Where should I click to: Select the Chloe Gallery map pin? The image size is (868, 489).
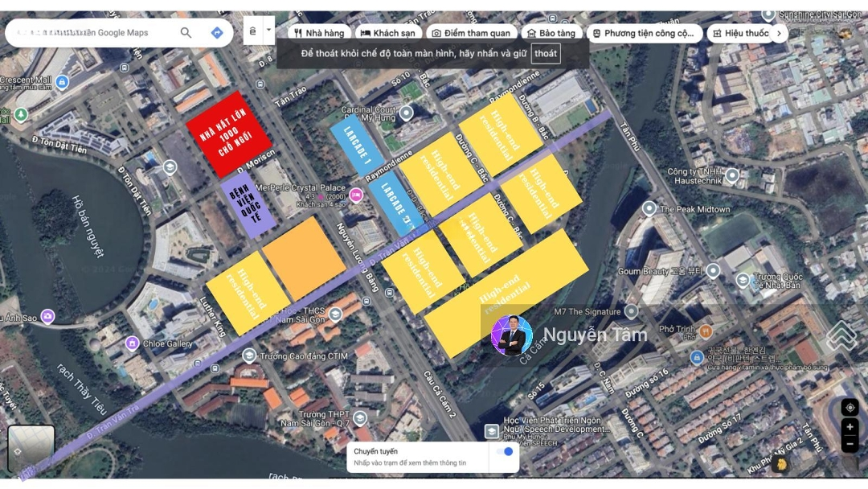[132, 343]
